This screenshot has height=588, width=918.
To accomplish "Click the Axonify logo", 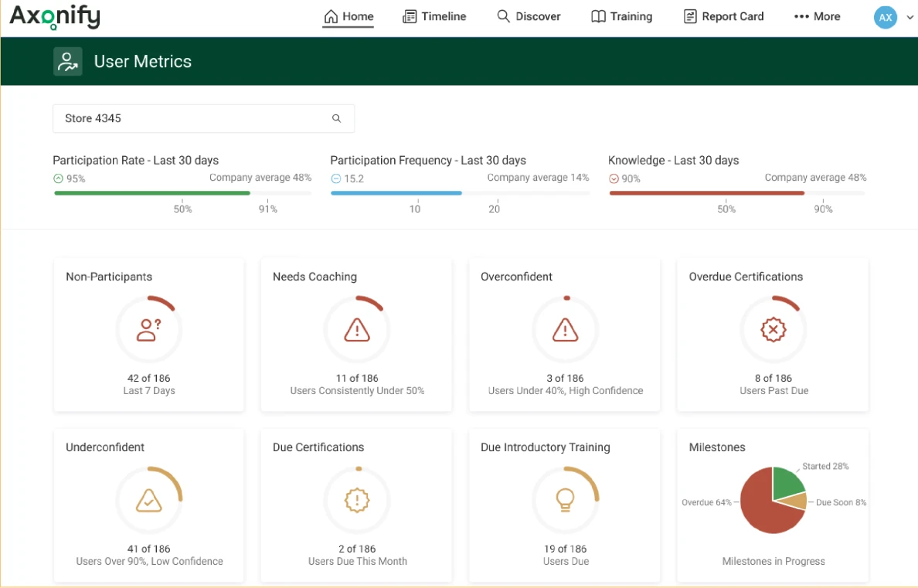I will [x=55, y=17].
